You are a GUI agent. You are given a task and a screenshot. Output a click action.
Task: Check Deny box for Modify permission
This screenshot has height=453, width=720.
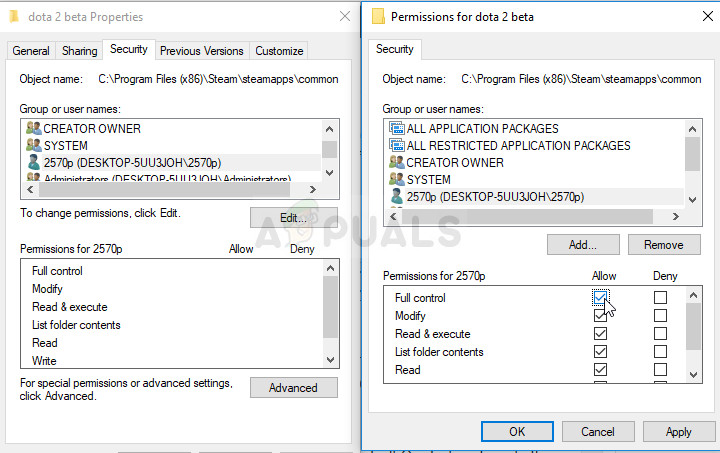click(660, 316)
